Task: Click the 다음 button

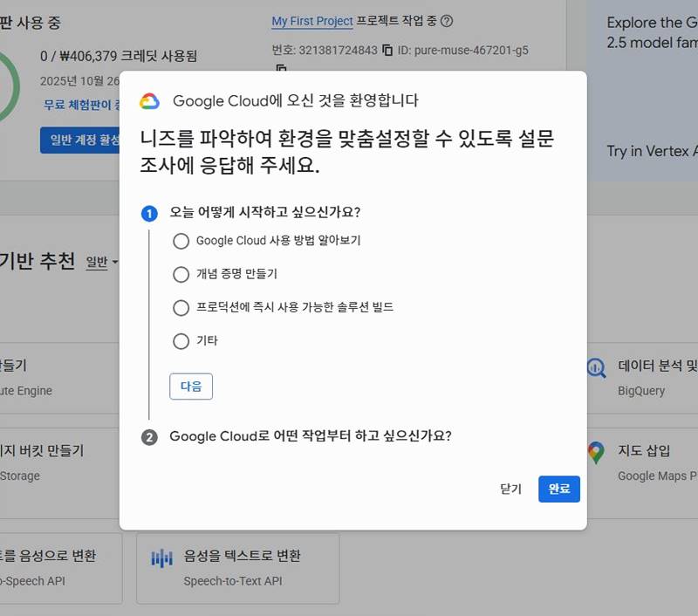Action: tap(191, 386)
